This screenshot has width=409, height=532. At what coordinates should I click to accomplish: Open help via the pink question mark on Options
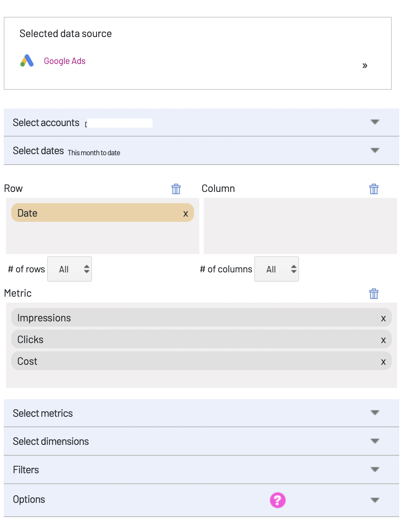pyautogui.click(x=277, y=500)
